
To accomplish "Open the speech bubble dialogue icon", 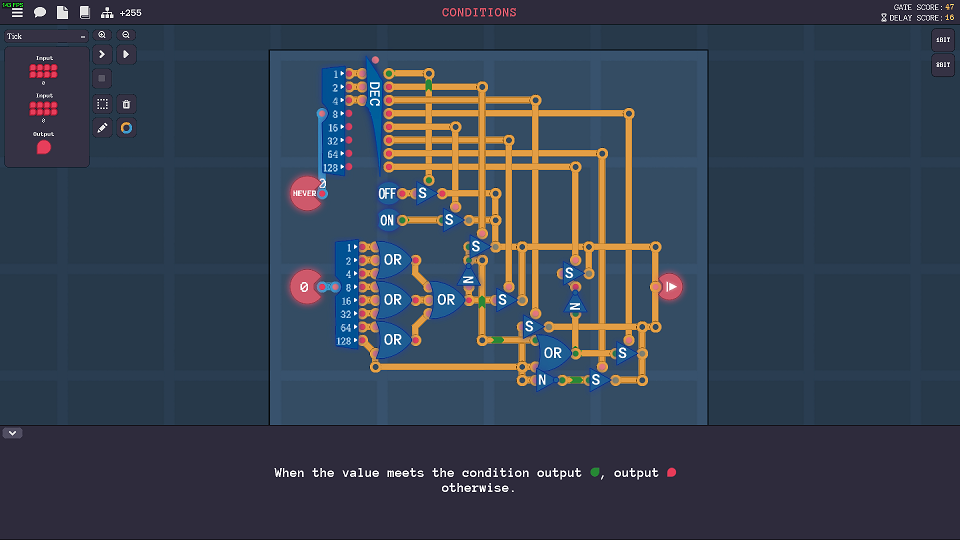I will pyautogui.click(x=40, y=13).
